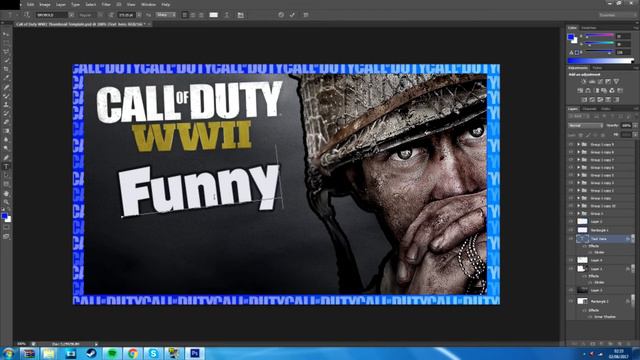Screen dimensions: 640x360
Task: Left-align the text in options bar
Action: click(x=184, y=15)
